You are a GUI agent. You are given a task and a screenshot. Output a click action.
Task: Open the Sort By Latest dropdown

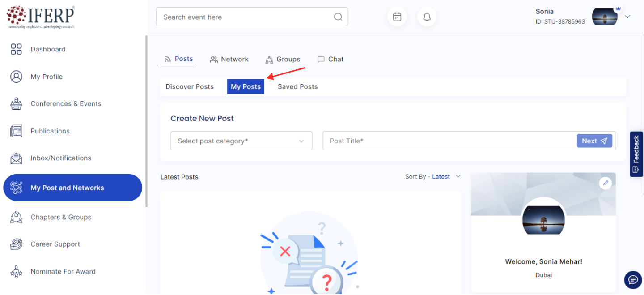(432, 177)
